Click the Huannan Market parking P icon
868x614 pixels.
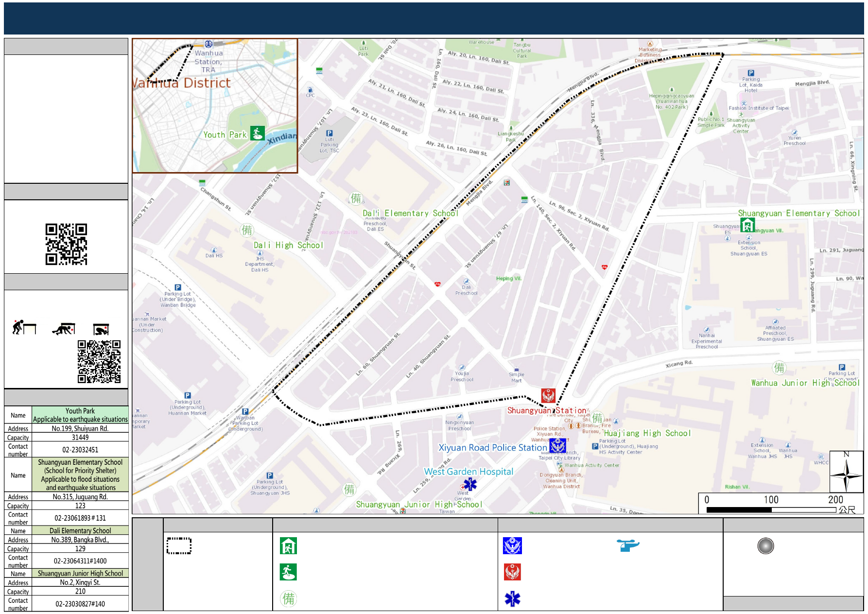point(188,395)
